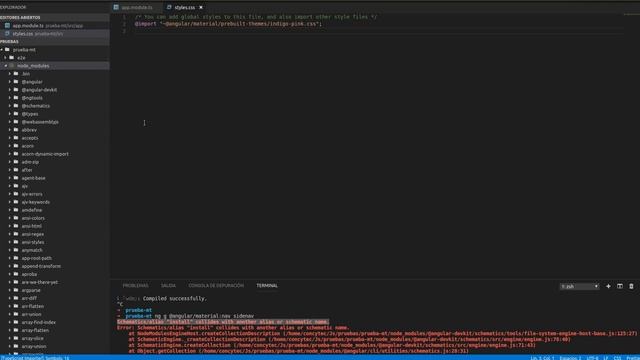Expand the ajv-keywords folder arrow
640x360 pixels.
point(10,202)
